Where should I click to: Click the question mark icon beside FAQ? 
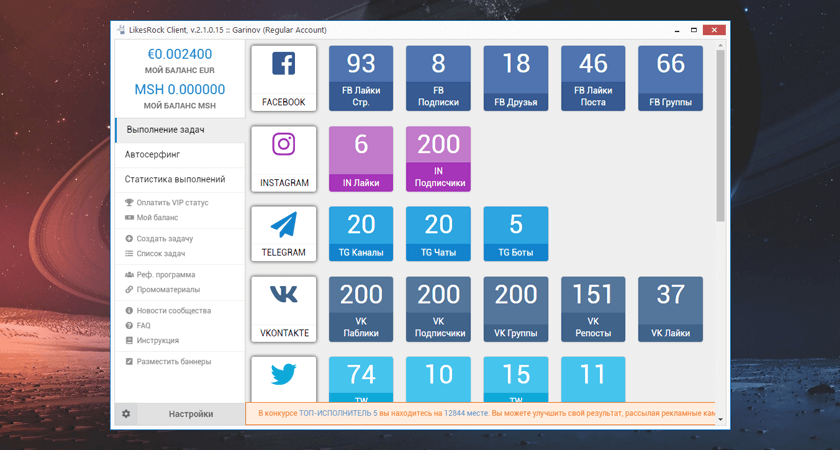[129, 326]
